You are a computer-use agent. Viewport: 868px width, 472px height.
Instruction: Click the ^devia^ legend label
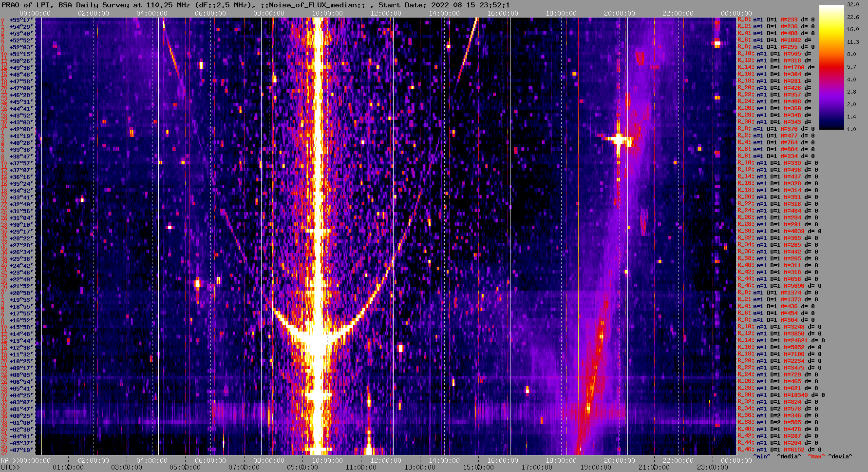(840, 456)
